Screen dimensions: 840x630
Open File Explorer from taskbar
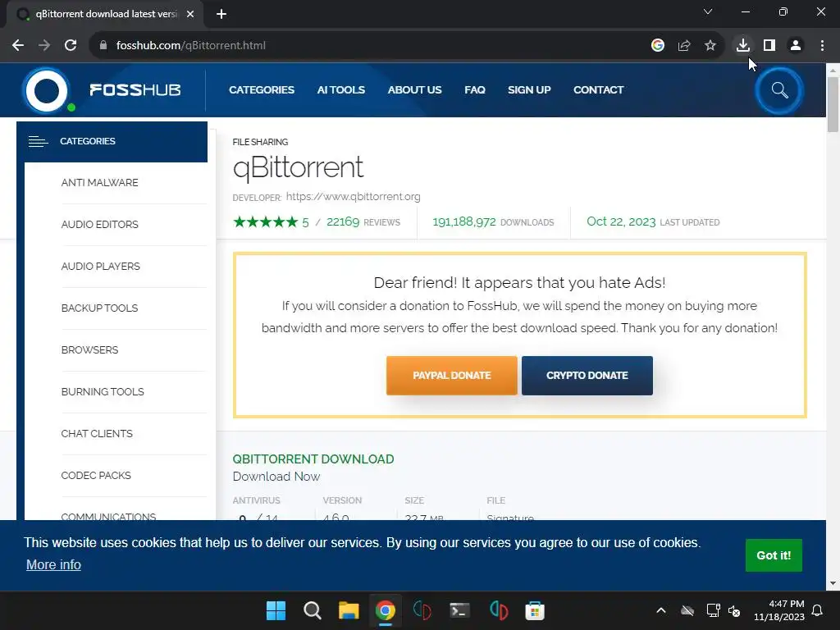pyautogui.click(x=349, y=610)
